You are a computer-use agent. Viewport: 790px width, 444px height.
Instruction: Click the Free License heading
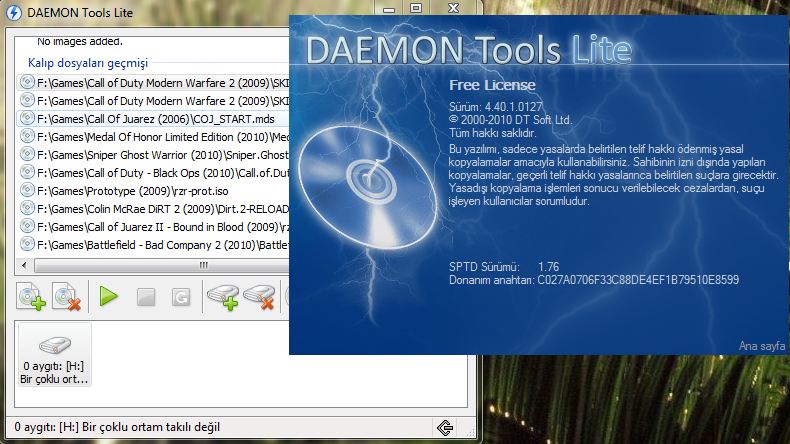tap(492, 85)
